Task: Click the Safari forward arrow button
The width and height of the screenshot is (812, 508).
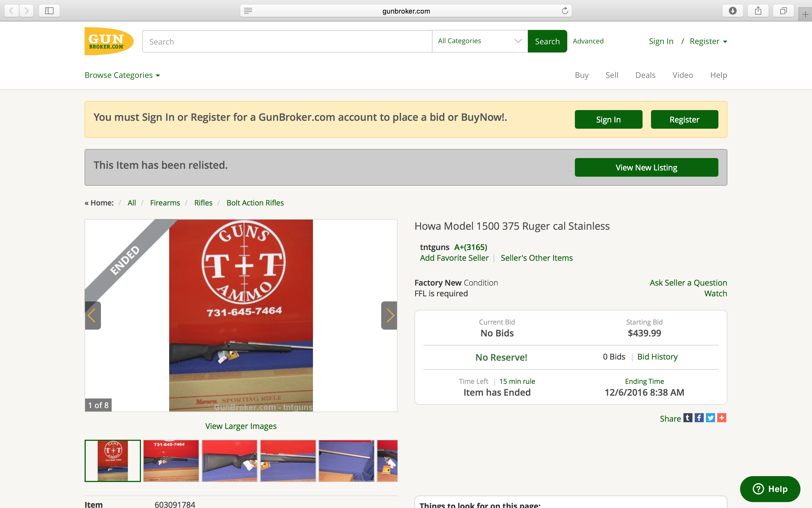Action: pos(27,11)
